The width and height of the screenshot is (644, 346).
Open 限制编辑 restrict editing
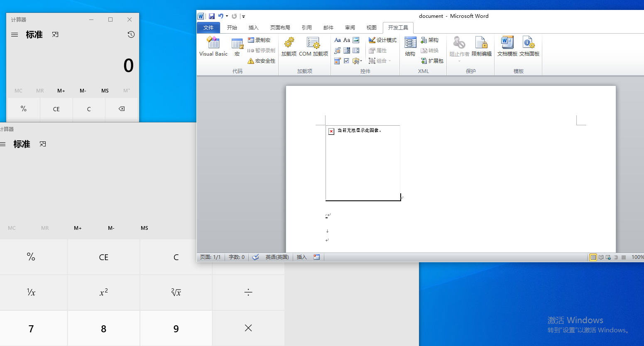tap(482, 46)
